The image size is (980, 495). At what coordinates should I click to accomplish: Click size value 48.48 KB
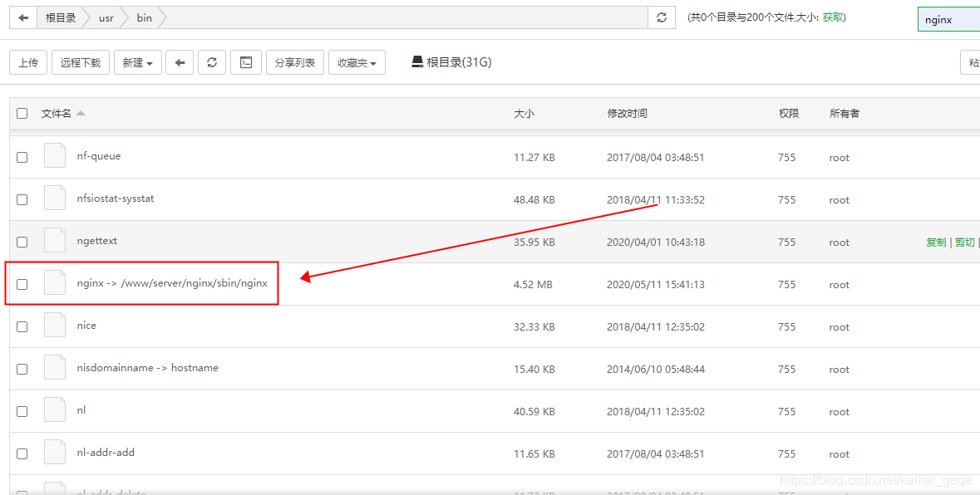pos(534,200)
